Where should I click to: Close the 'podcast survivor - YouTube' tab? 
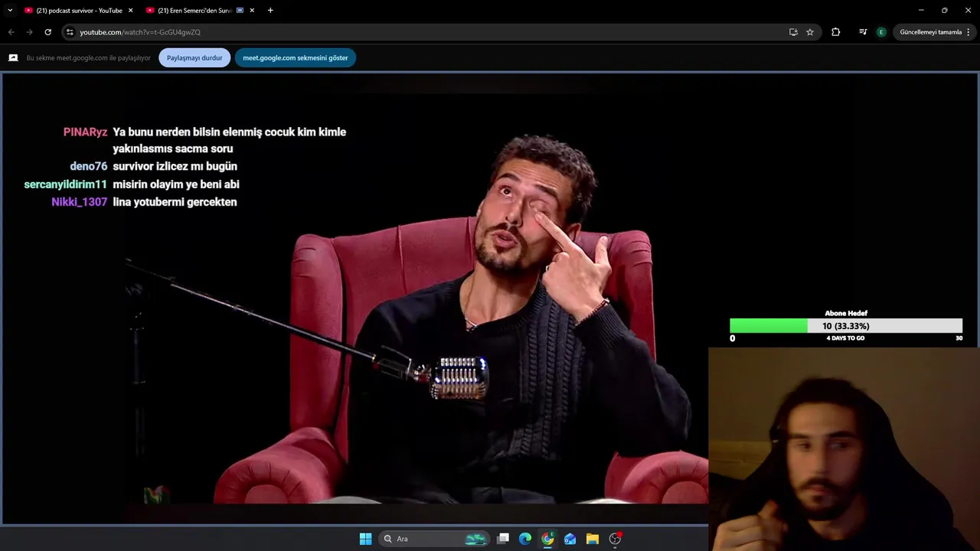pyautogui.click(x=130, y=11)
